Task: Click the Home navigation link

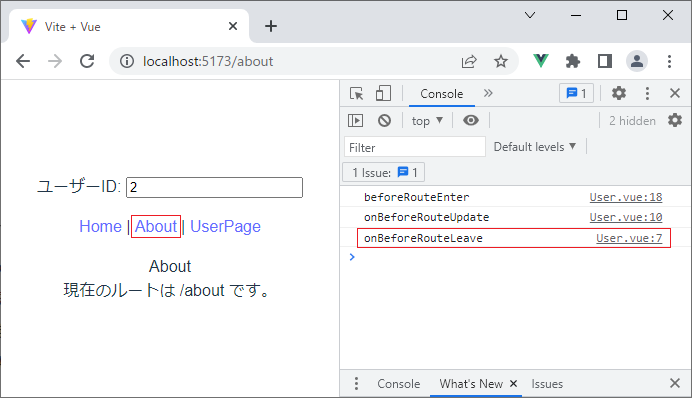Action: point(100,226)
